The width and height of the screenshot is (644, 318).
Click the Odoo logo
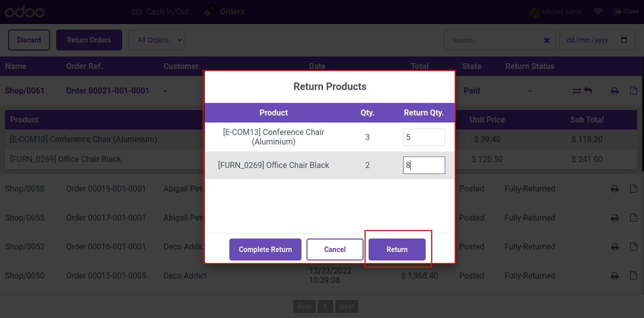tap(25, 11)
